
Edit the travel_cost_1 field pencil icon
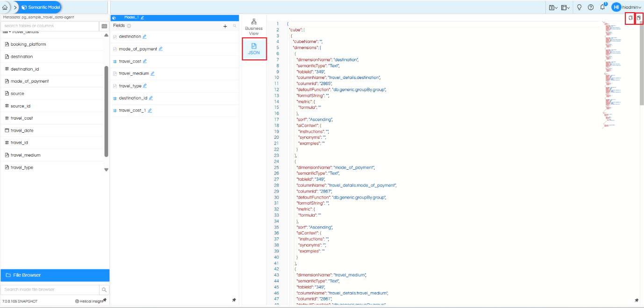(150, 111)
